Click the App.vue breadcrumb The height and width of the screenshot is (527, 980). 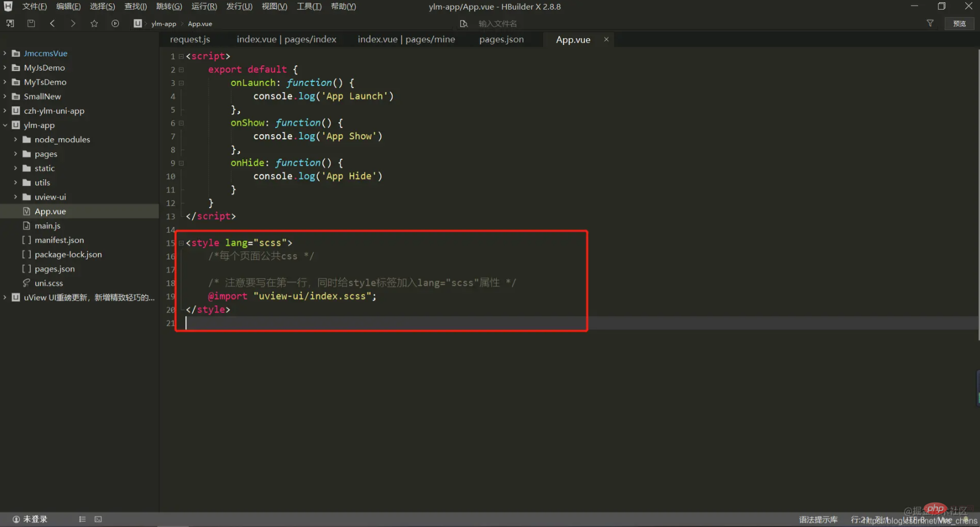200,24
